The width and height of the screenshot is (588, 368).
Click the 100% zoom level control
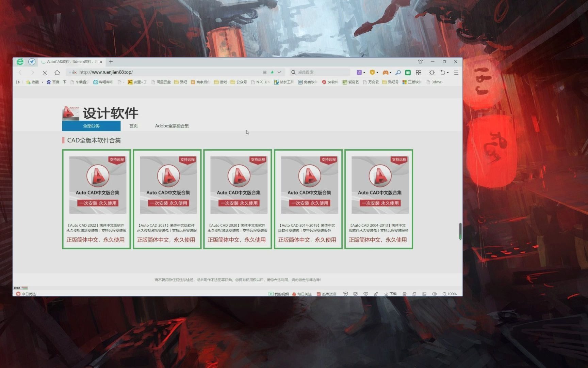[x=450, y=294]
